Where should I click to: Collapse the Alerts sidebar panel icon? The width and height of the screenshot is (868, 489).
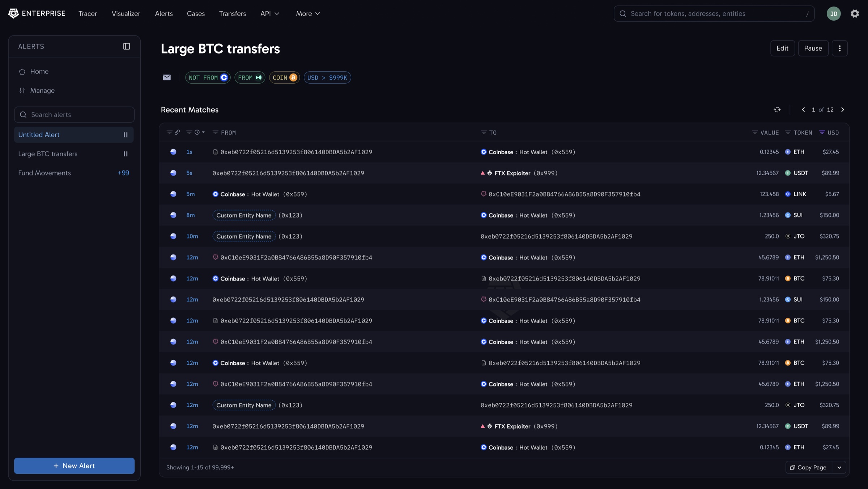click(127, 46)
